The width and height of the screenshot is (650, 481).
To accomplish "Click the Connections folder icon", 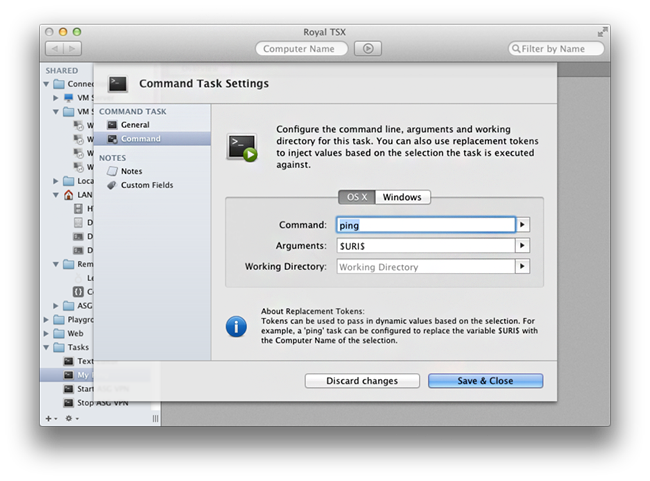I will [59, 84].
